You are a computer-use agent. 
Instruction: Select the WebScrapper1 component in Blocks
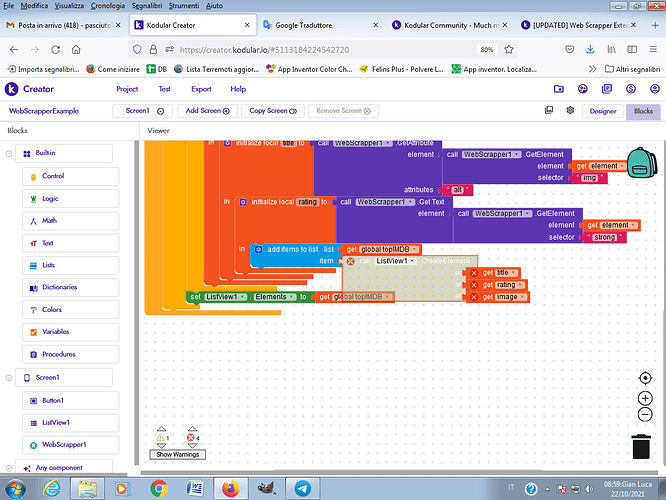64,444
